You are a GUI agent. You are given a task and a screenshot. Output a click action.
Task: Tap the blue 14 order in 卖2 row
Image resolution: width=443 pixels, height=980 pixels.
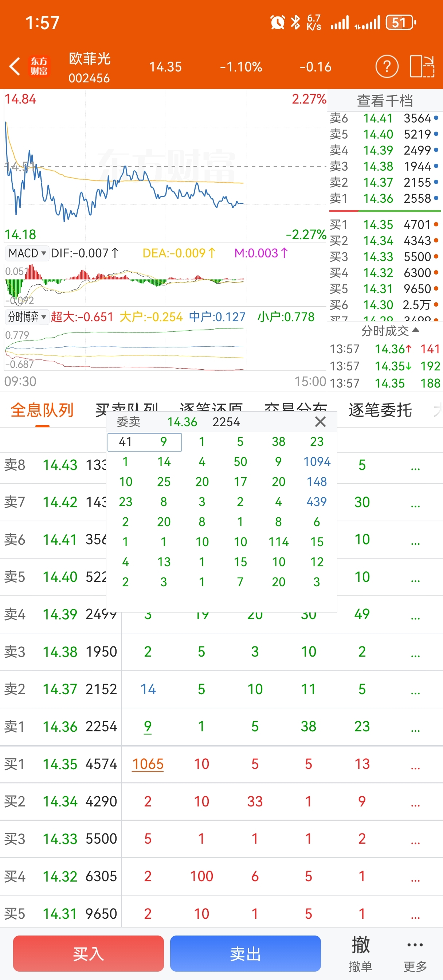coord(148,689)
